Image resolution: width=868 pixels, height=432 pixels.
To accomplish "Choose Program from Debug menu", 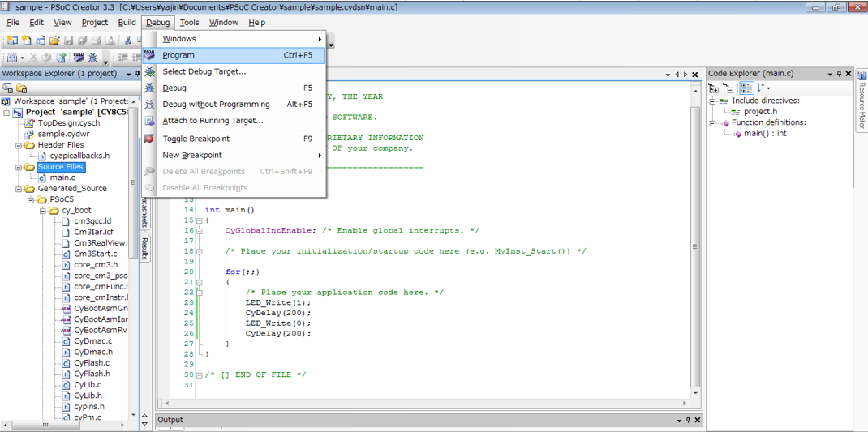I will pos(234,55).
